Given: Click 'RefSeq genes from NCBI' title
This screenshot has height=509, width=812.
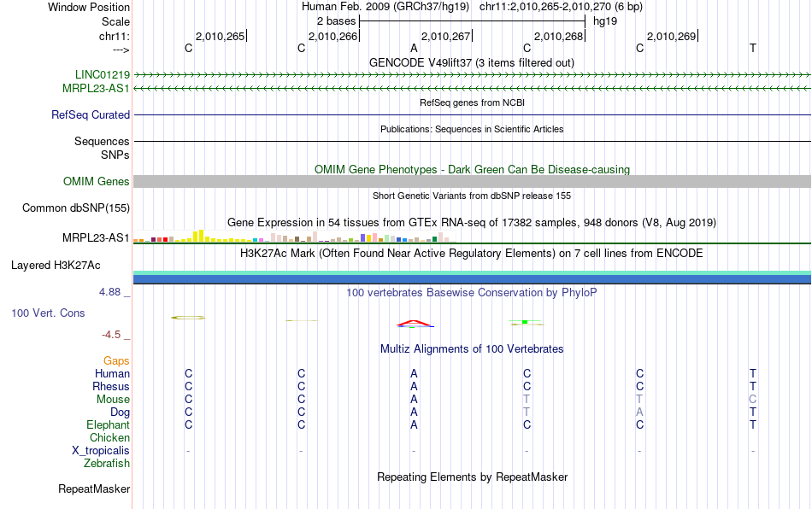Looking at the screenshot, I should (473, 102).
